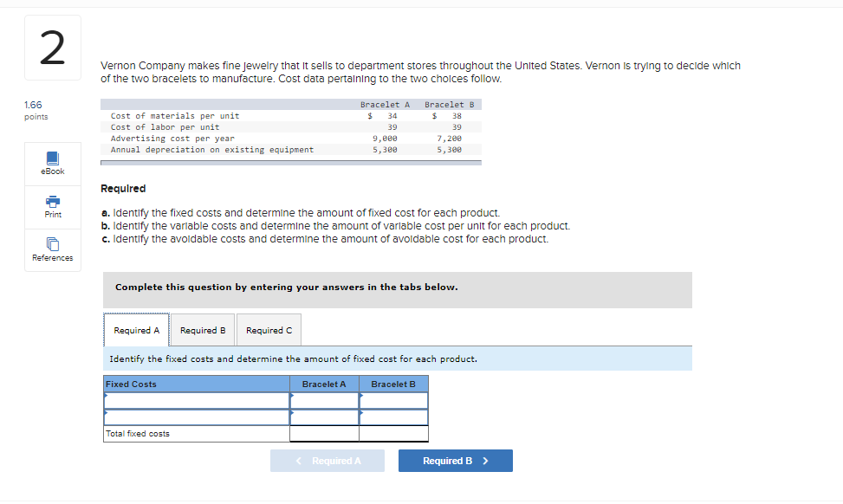Click the '< Required A' navigation button

pyautogui.click(x=327, y=460)
